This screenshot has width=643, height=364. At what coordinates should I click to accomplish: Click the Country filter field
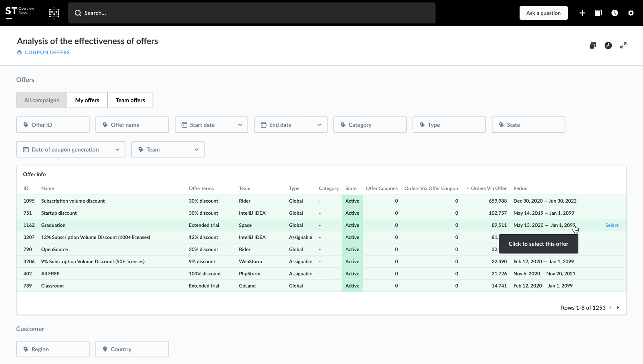click(x=132, y=349)
